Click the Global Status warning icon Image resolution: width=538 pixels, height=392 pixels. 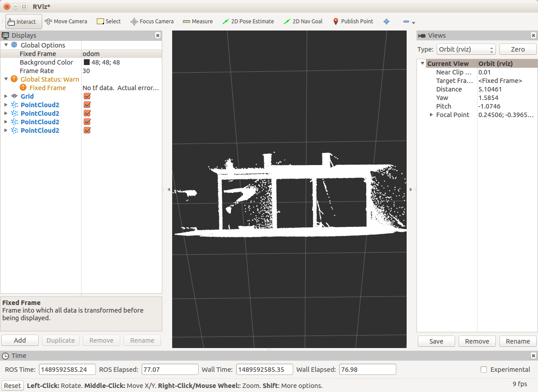[14, 79]
